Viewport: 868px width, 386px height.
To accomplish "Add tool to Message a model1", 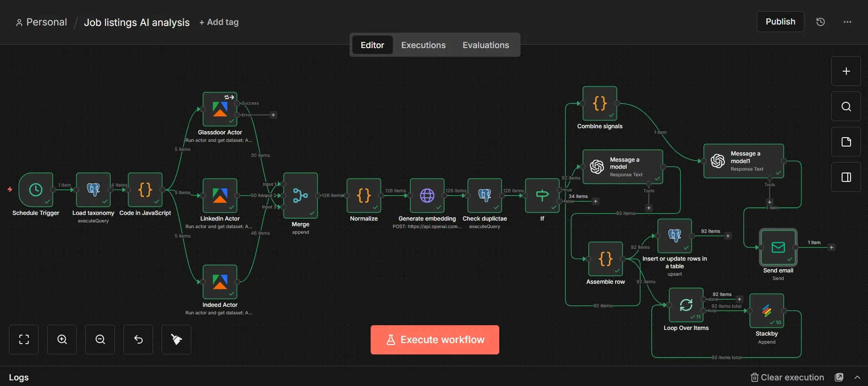I will coord(770,202).
